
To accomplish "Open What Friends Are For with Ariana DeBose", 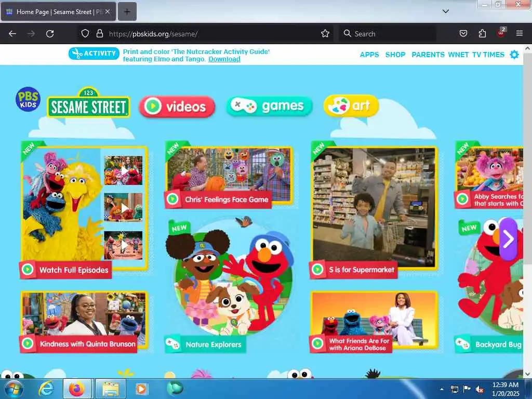I will pyautogui.click(x=358, y=344).
